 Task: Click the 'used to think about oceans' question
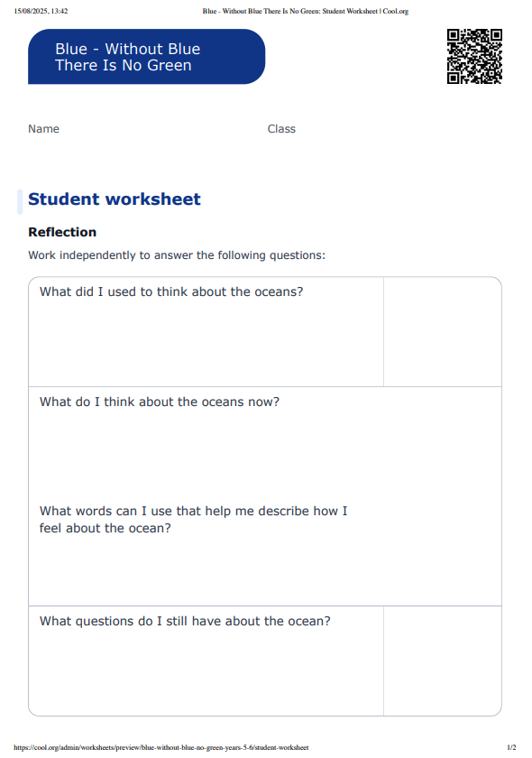click(171, 292)
